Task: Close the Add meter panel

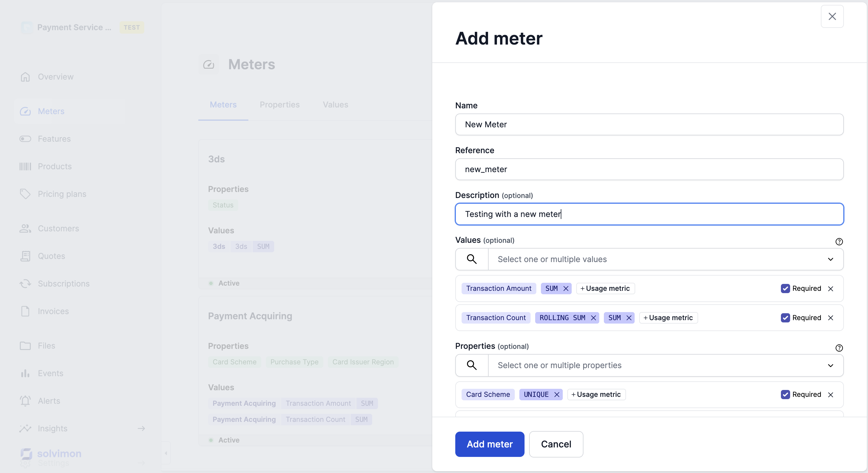Action: (x=832, y=16)
